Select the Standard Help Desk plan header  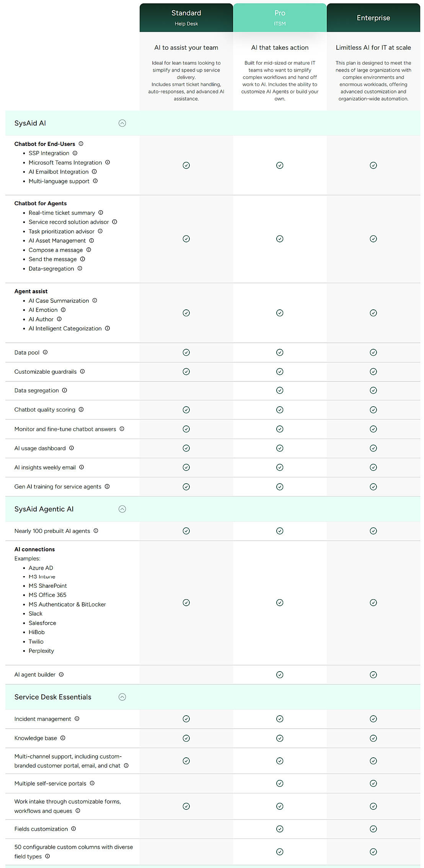(186, 17)
